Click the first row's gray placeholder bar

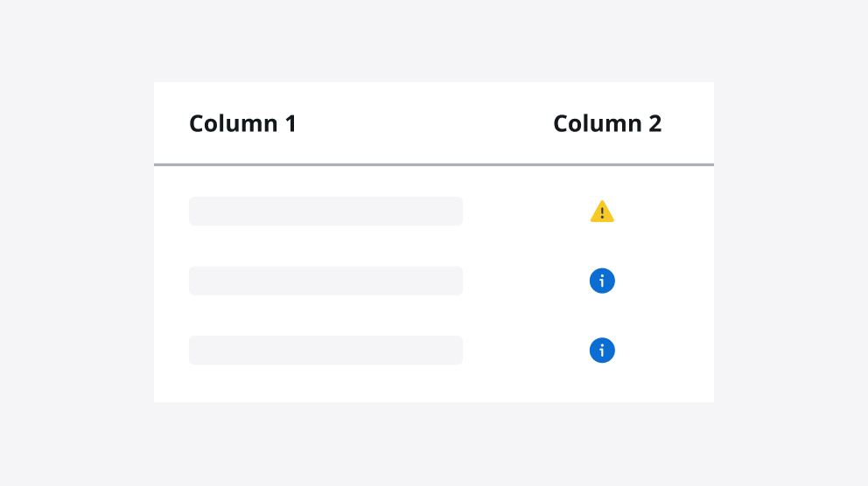[x=325, y=211]
